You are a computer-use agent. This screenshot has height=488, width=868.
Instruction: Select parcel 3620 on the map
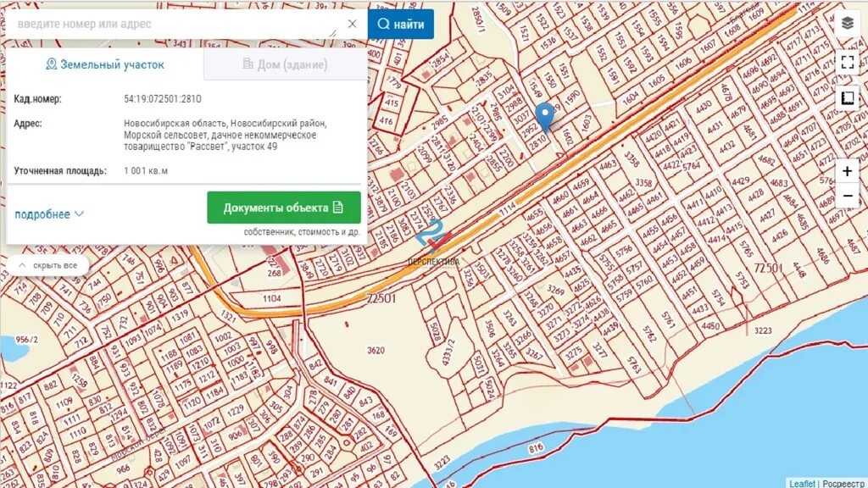click(x=376, y=350)
